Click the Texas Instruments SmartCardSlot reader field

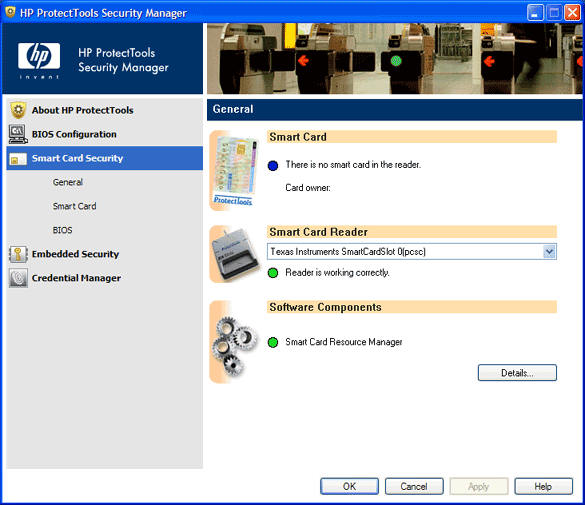click(x=412, y=252)
